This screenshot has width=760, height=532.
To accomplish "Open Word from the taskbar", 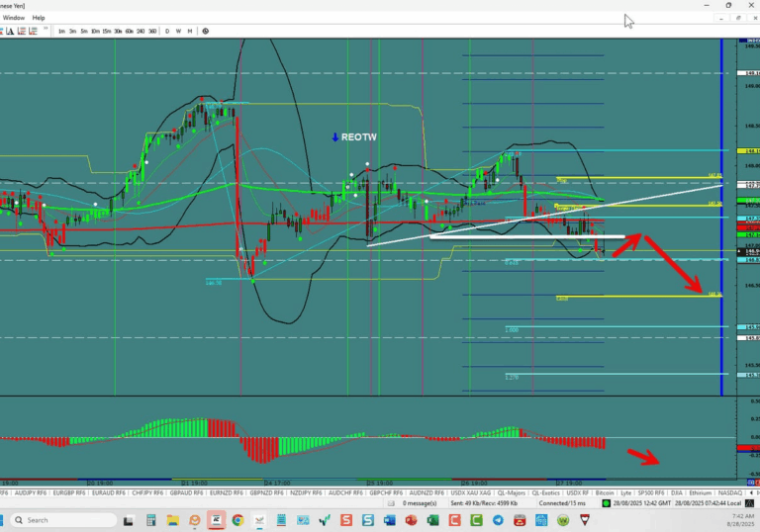I will pos(389,520).
